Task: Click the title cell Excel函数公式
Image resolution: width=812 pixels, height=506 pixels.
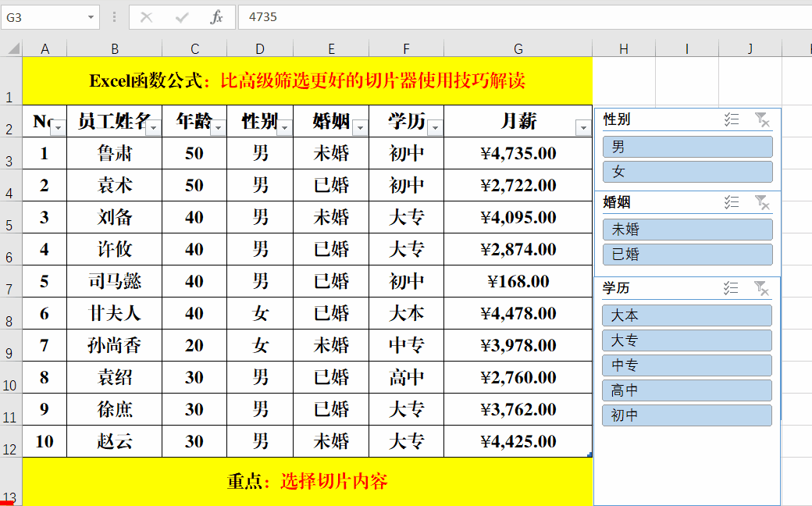Action: 308,80
